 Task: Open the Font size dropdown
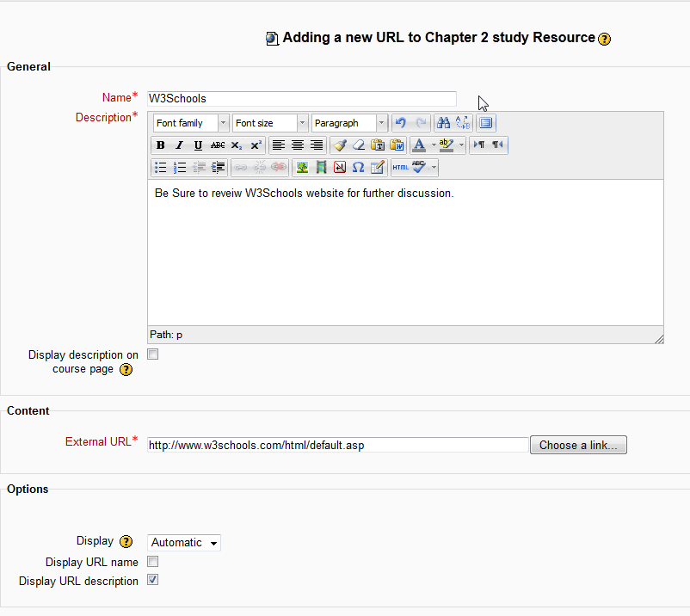tap(270, 123)
